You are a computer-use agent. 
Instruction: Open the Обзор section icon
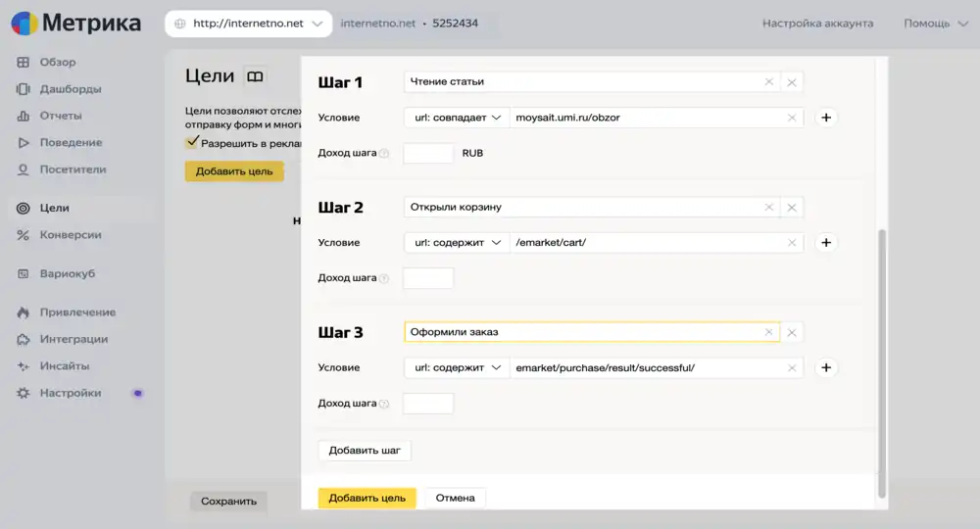point(24,62)
